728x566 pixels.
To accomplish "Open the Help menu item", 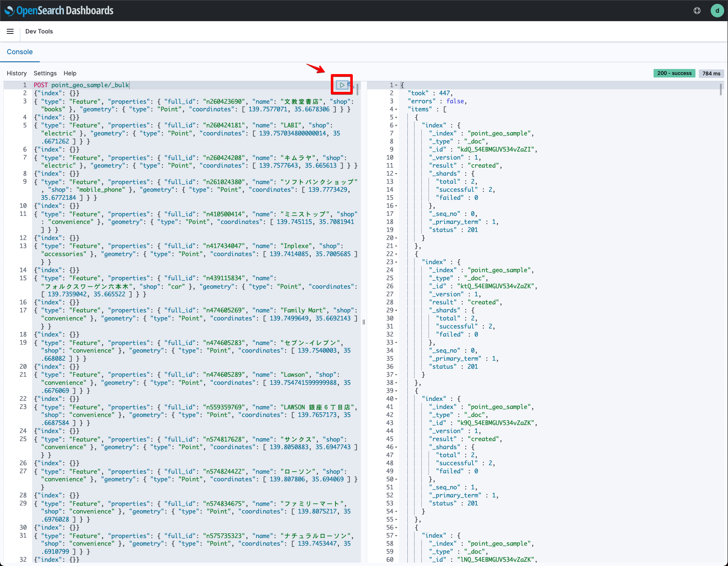I will coord(70,73).
